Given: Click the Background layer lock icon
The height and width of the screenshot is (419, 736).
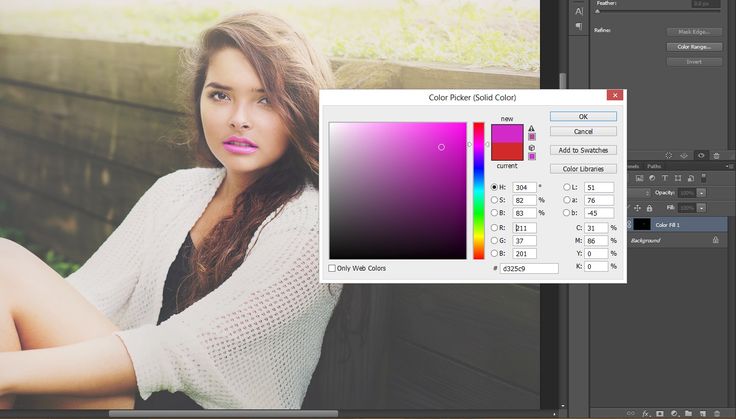Looking at the screenshot, I should [715, 240].
